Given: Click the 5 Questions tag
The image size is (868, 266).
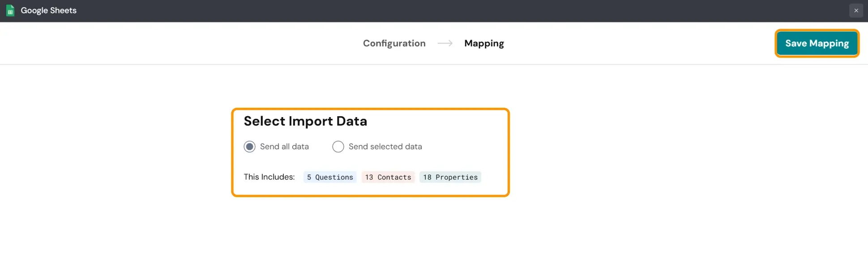Looking at the screenshot, I should (330, 177).
